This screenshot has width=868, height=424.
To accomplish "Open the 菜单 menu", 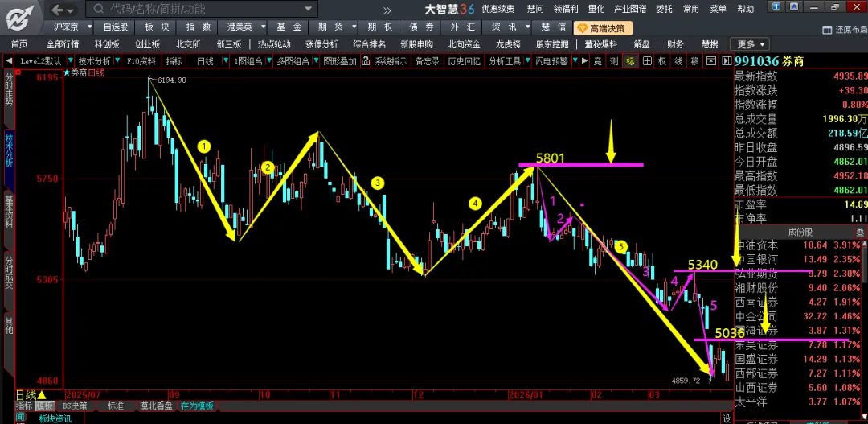I will coord(718,10).
